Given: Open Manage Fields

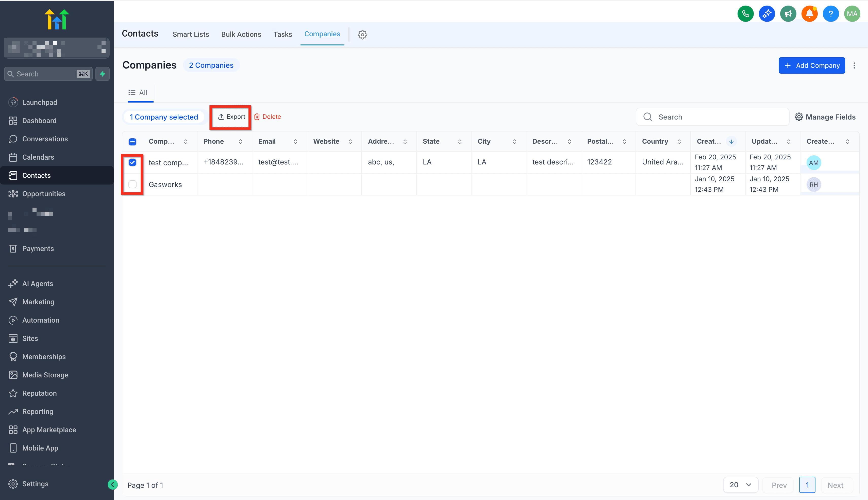Looking at the screenshot, I should [x=825, y=117].
